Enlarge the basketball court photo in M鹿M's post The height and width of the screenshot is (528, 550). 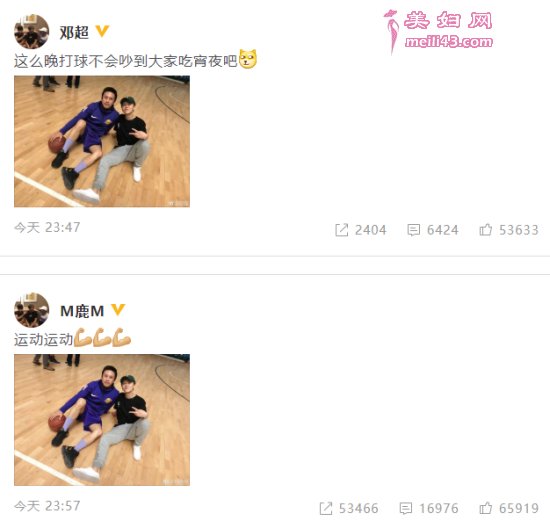coord(102,420)
